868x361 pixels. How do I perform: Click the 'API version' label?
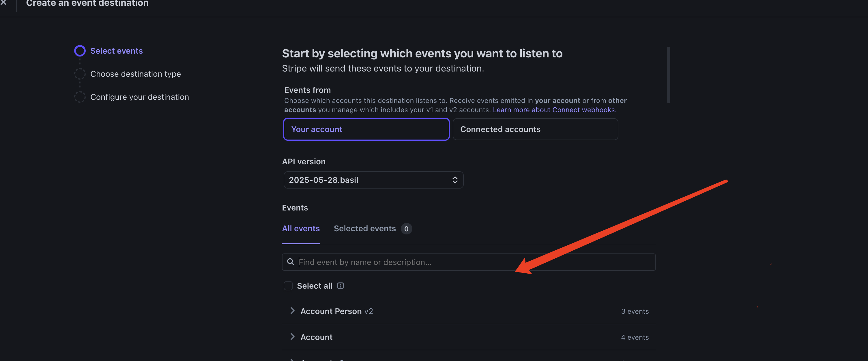304,162
